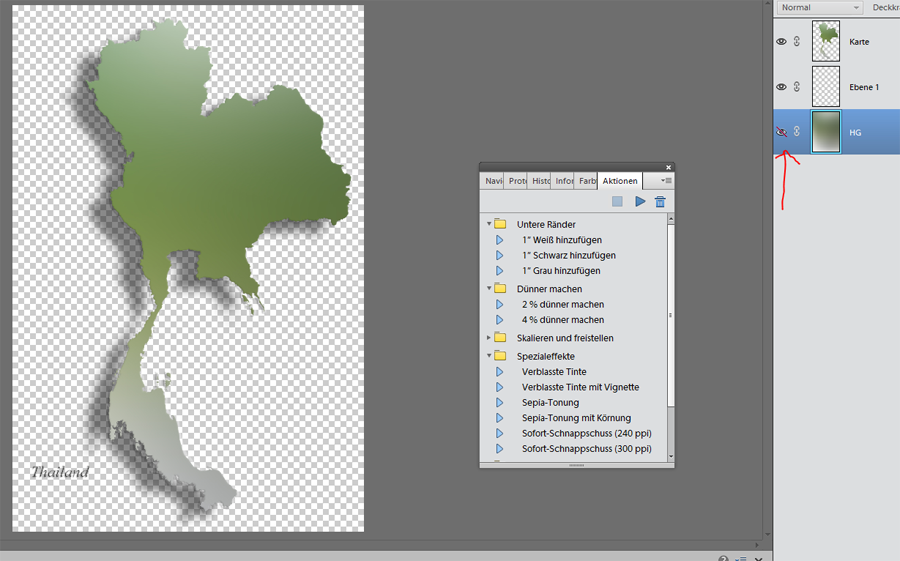Collapse the Untere Ränder folder
The height and width of the screenshot is (561, 900).
489,224
